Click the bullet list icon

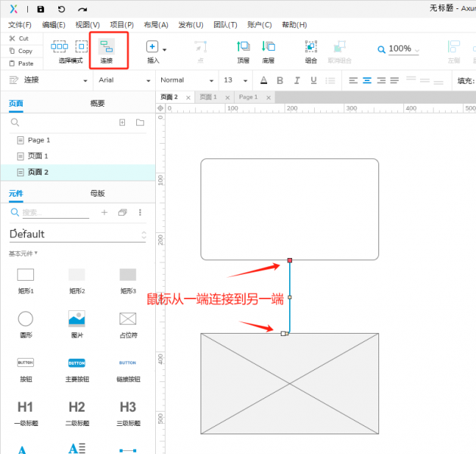pos(330,80)
